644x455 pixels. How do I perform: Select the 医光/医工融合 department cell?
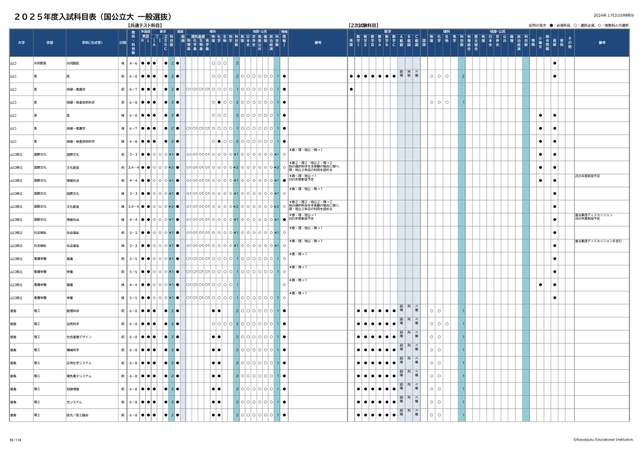tap(79, 414)
